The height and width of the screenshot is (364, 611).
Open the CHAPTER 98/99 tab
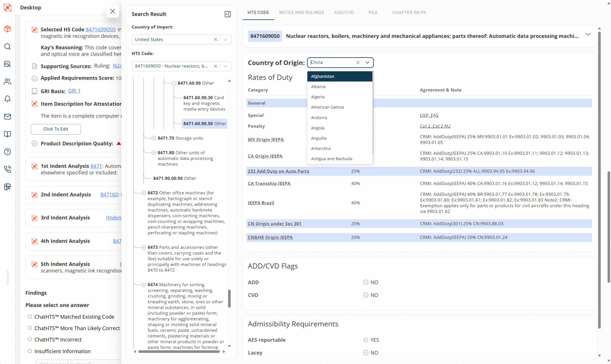tap(409, 13)
